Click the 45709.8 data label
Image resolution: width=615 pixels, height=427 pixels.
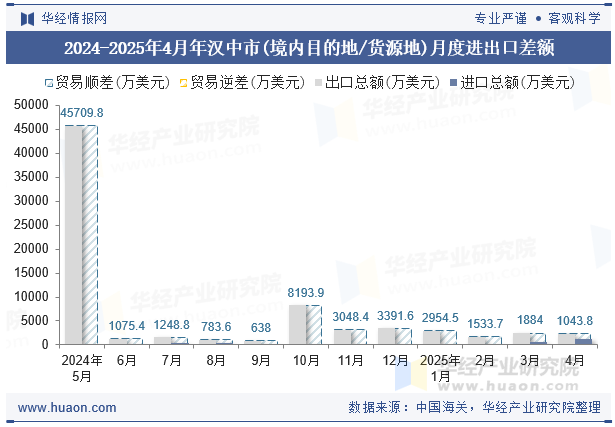click(x=82, y=113)
